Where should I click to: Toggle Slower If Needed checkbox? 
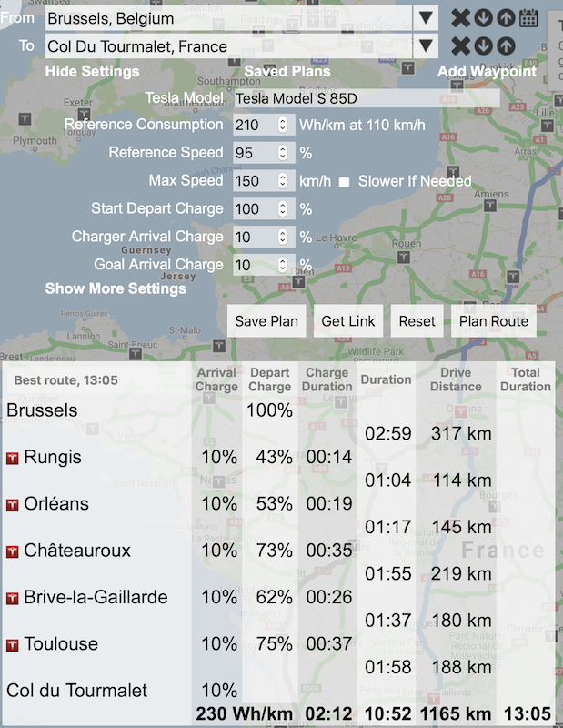(x=344, y=182)
